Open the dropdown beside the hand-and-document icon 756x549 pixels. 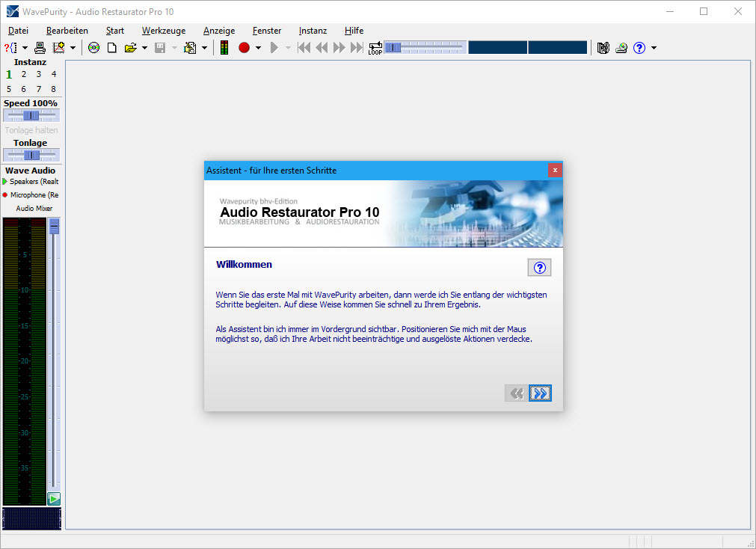(204, 48)
